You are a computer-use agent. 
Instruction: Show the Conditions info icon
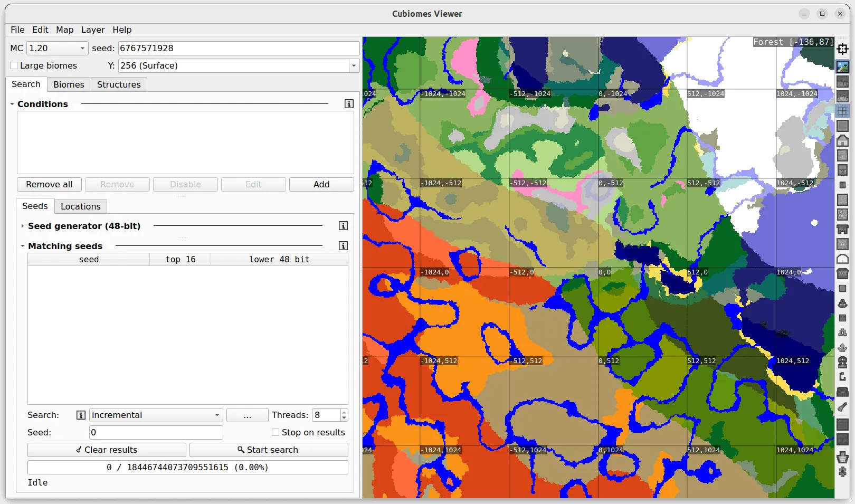349,104
